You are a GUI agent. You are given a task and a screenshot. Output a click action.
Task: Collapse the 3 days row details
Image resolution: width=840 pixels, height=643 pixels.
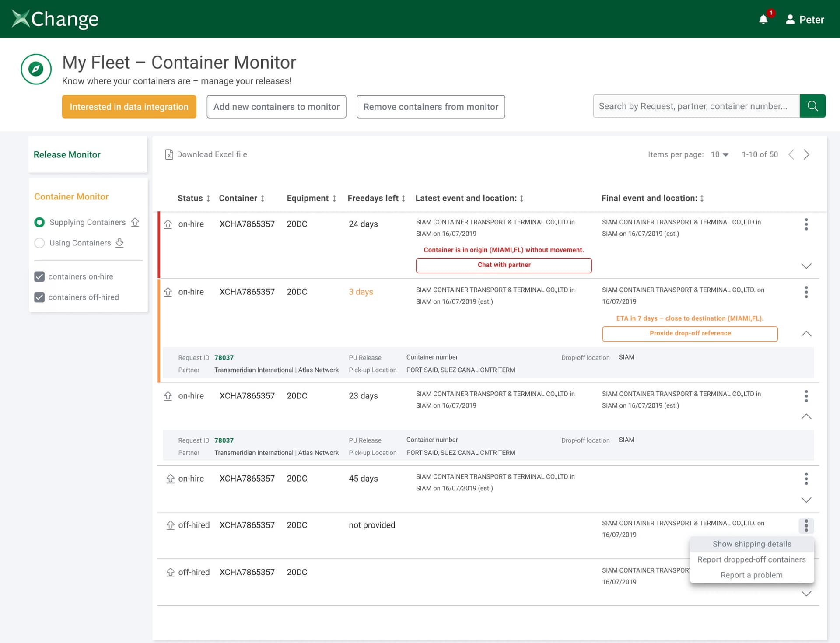click(806, 334)
